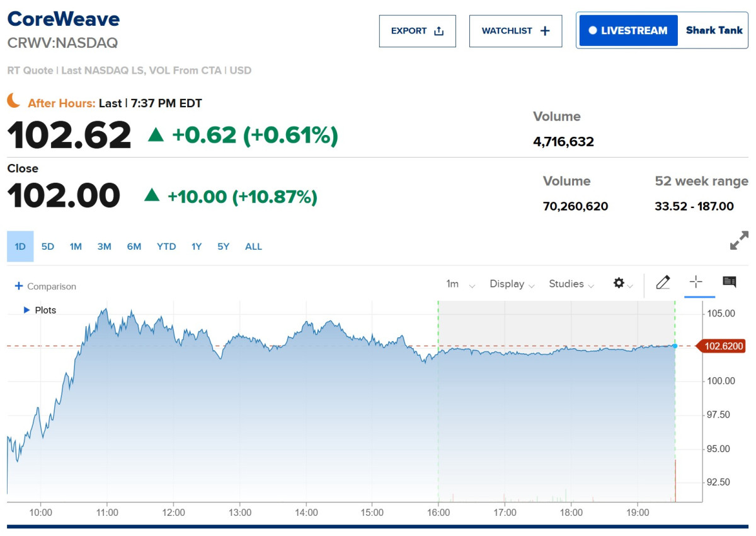Open the Studies dropdown

pos(571,284)
